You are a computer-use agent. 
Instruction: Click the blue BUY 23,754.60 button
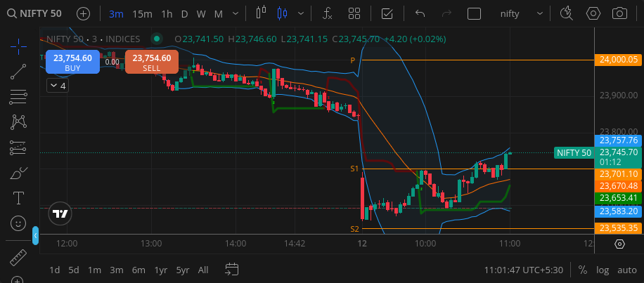(x=72, y=62)
